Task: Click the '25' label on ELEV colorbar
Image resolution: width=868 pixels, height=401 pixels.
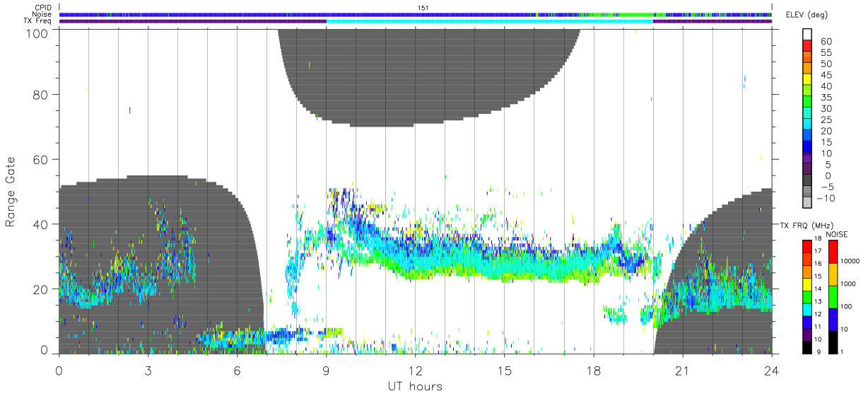Action: tap(827, 120)
